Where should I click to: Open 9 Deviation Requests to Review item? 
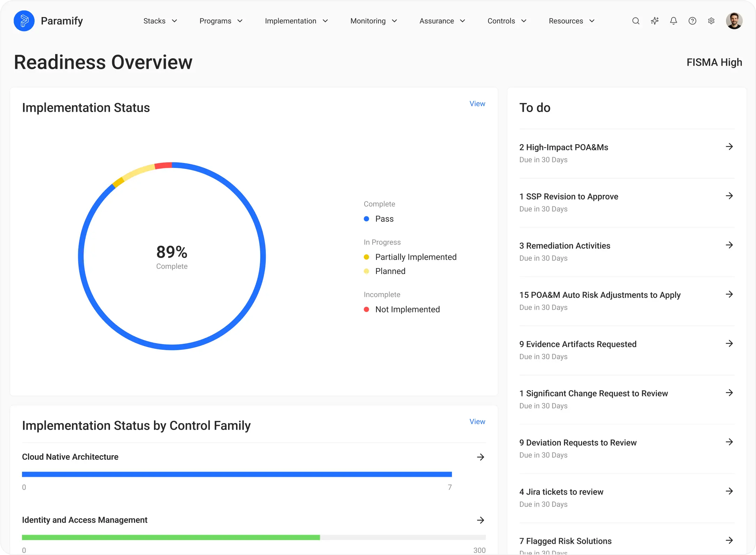627,449
